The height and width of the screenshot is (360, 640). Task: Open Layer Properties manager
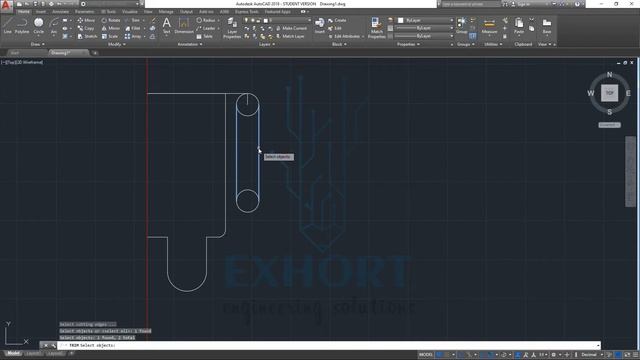pyautogui.click(x=232, y=28)
